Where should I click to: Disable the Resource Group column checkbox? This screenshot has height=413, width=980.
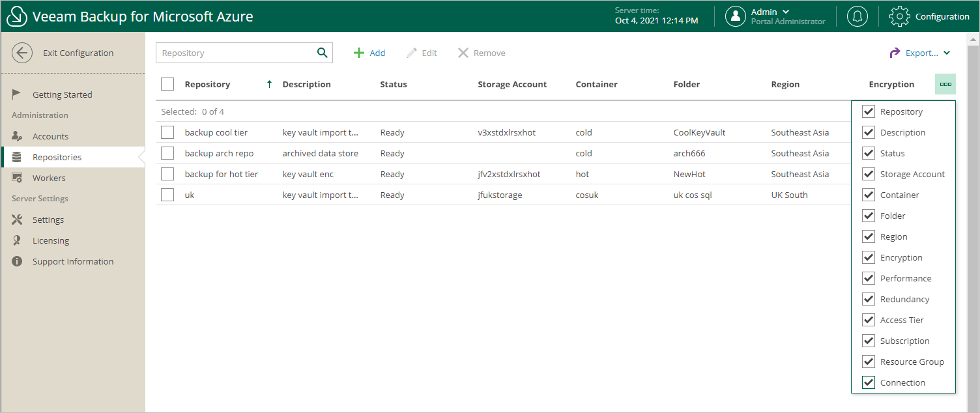pyautogui.click(x=869, y=362)
